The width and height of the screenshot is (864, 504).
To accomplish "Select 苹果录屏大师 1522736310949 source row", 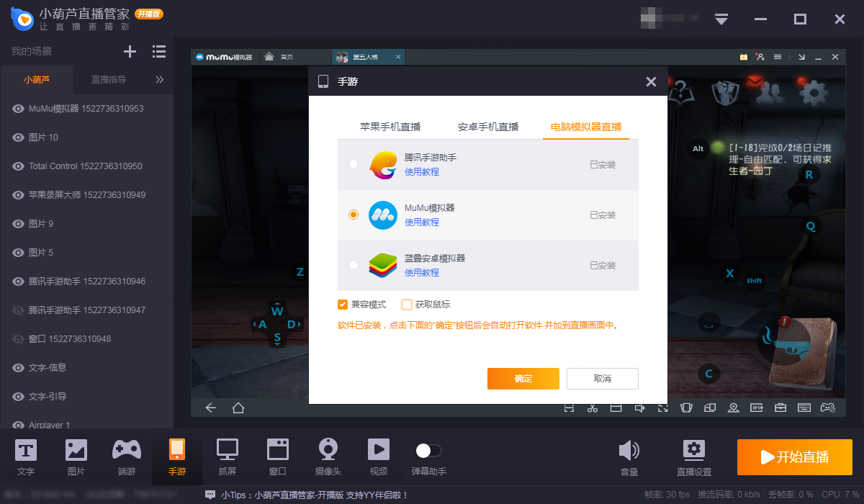I will [86, 195].
